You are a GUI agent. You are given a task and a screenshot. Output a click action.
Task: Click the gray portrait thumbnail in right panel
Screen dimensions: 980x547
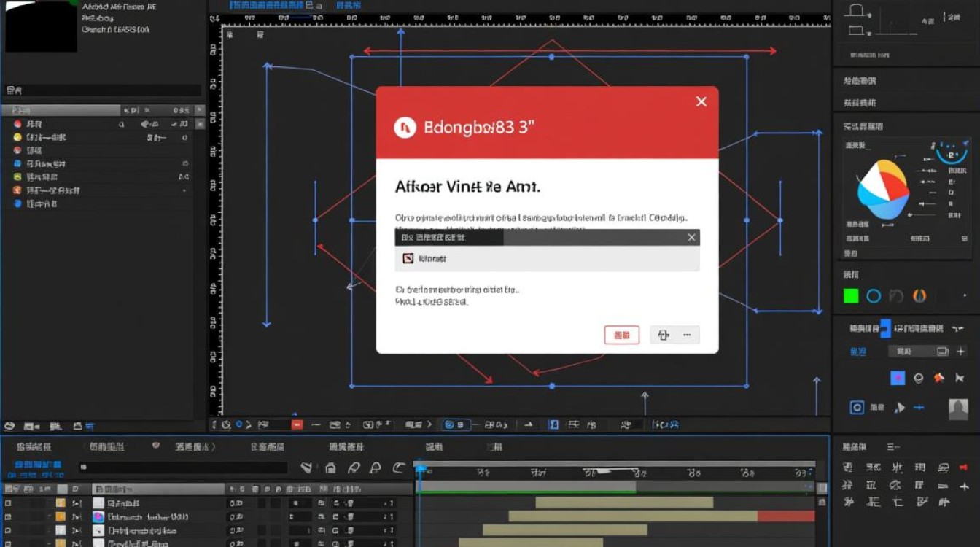[958, 409]
